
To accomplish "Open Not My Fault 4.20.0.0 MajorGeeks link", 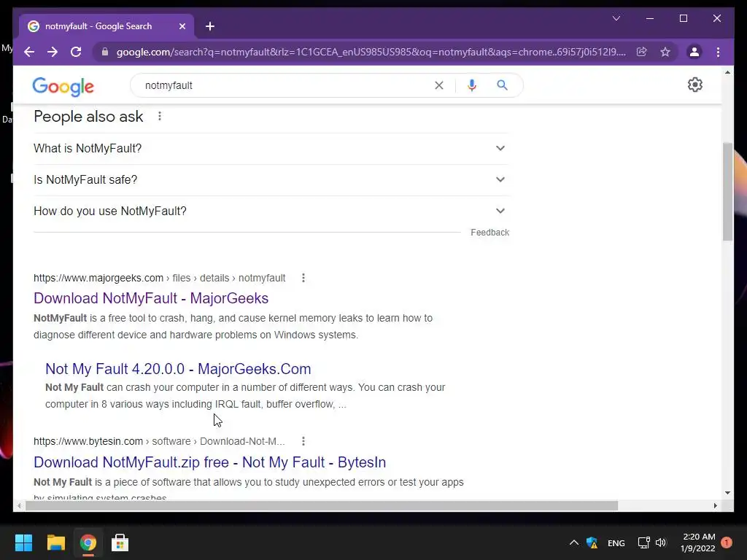I will (178, 368).
